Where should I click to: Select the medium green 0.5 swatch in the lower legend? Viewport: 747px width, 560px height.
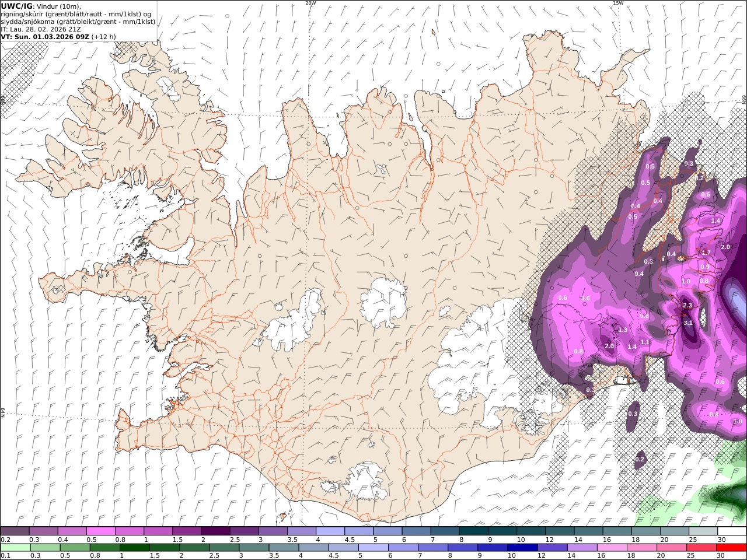75,548
